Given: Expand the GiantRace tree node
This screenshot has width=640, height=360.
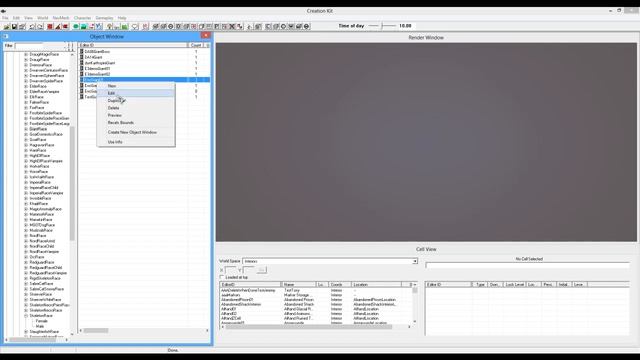Looking at the screenshot, I should 26,129.
